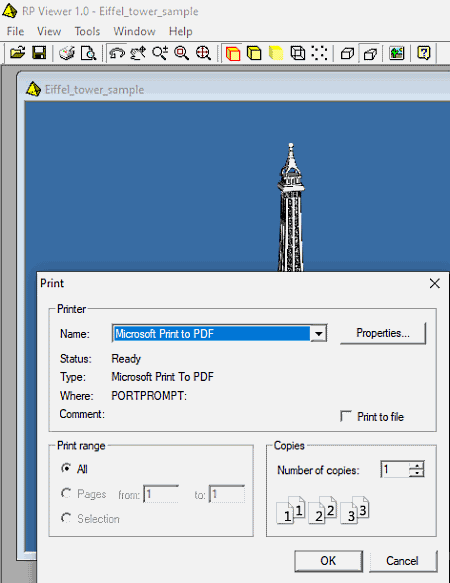Select the Selection print range radio
The width and height of the screenshot is (450, 583).
tap(66, 518)
